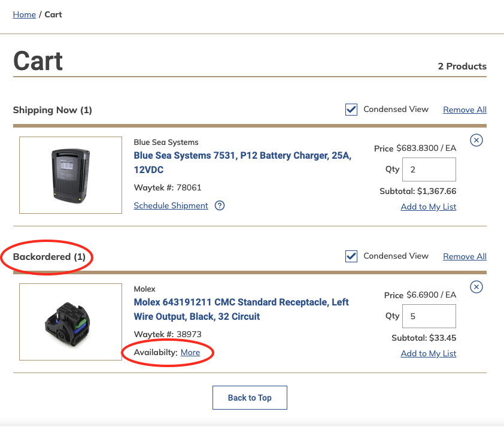This screenshot has width=504, height=427.
Task: Edit quantity for the battery charger
Action: tap(429, 169)
